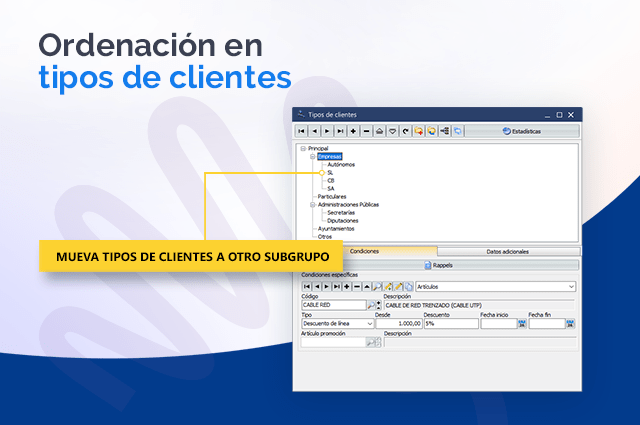The height and width of the screenshot is (425, 640).
Task: Add new client type with plus icon
Action: tap(354, 131)
